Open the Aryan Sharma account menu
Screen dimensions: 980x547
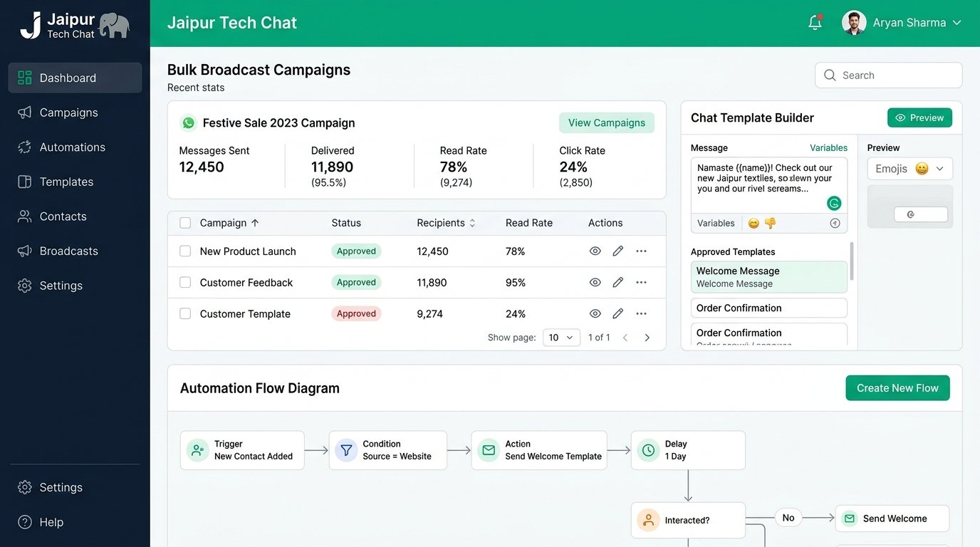pos(902,23)
